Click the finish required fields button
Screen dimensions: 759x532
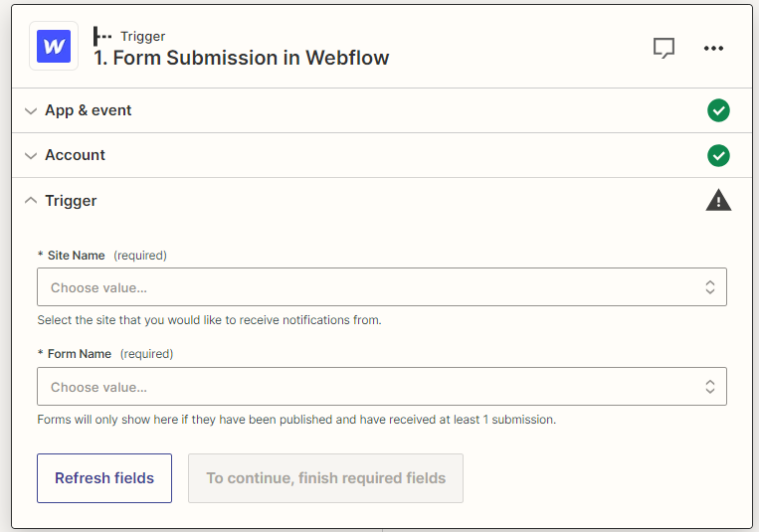325,478
